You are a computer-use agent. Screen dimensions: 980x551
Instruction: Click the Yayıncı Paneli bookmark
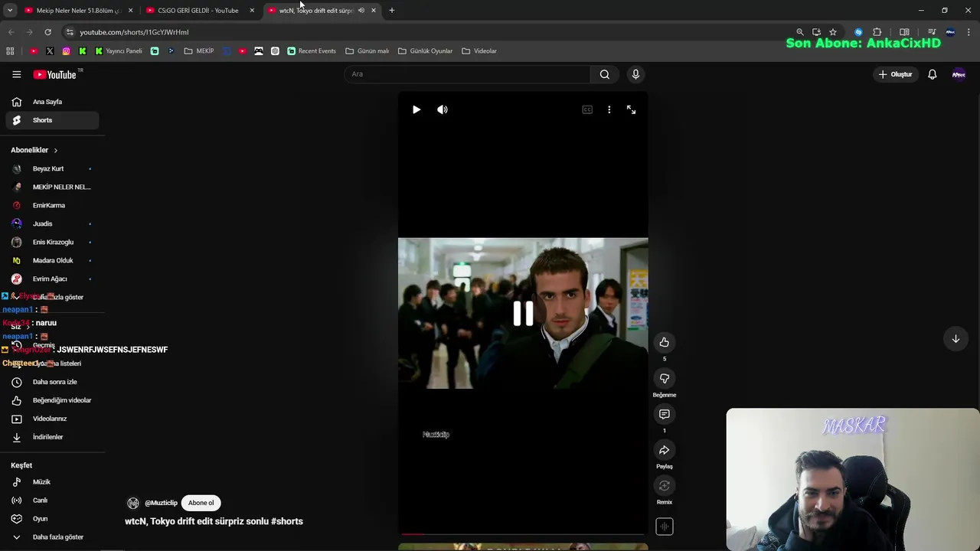[119, 51]
